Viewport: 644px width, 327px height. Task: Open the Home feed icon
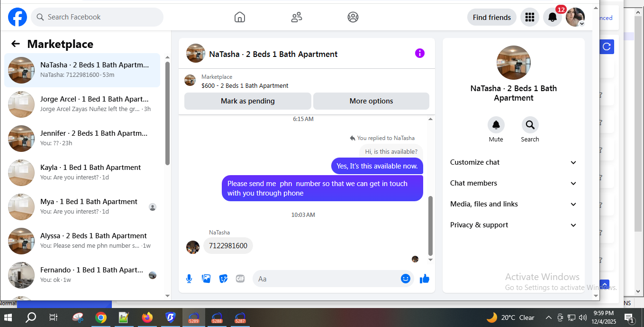click(x=240, y=17)
